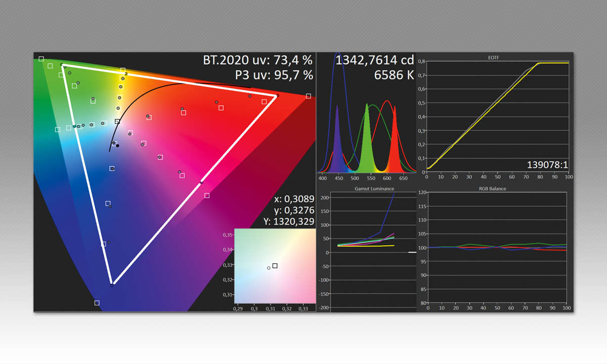Click the BT.2020 red target square at far right

click(x=309, y=96)
